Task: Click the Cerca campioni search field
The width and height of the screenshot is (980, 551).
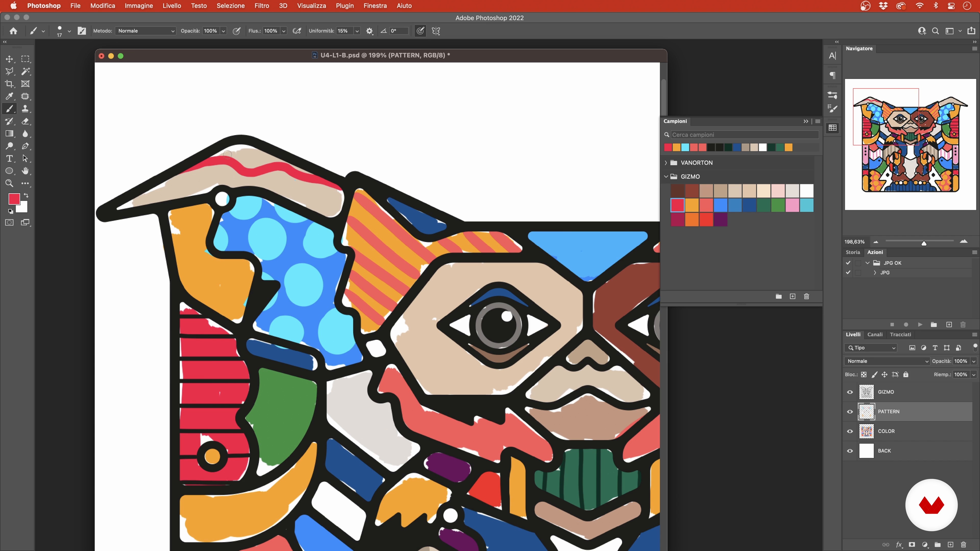Action: coord(745,135)
